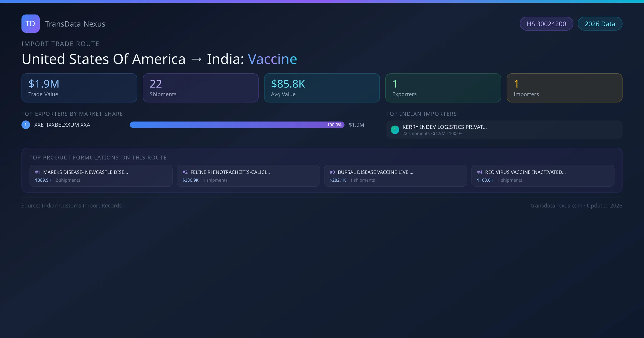The image size is (644, 338).
Task: Select the FELINE RHINOTRACHEITIS-CALICI formulation card
Action: [248, 175]
